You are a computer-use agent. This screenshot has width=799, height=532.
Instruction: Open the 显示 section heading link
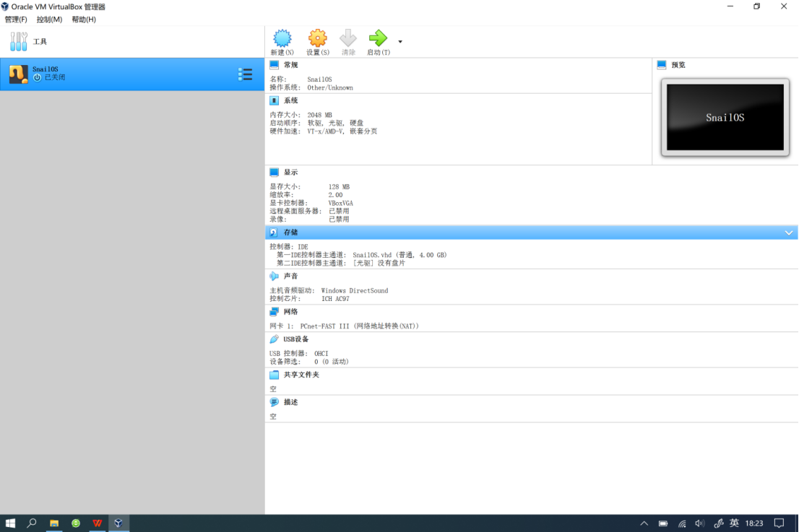[x=290, y=173]
